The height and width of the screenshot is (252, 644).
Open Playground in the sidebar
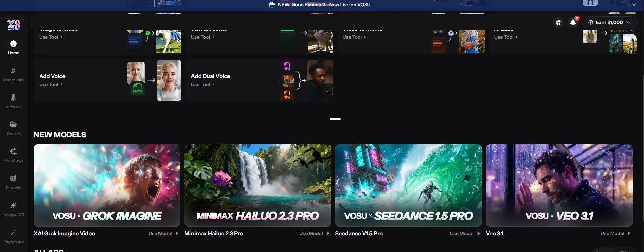point(14,236)
